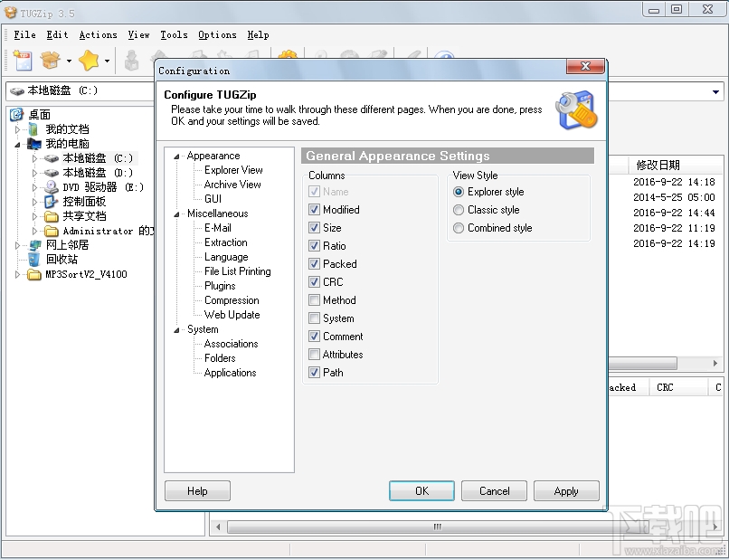The height and width of the screenshot is (560, 729).
Task: Select the My Computer (我的电脑) icon
Action: 34,143
